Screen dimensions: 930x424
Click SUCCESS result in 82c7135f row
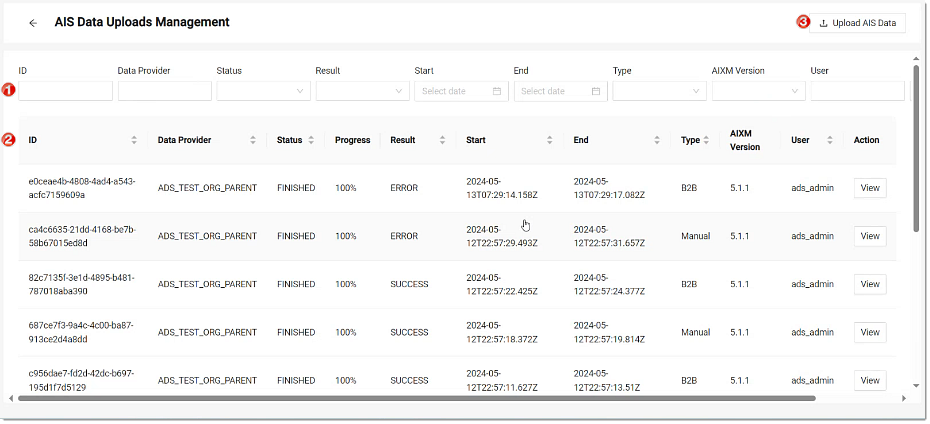point(409,284)
